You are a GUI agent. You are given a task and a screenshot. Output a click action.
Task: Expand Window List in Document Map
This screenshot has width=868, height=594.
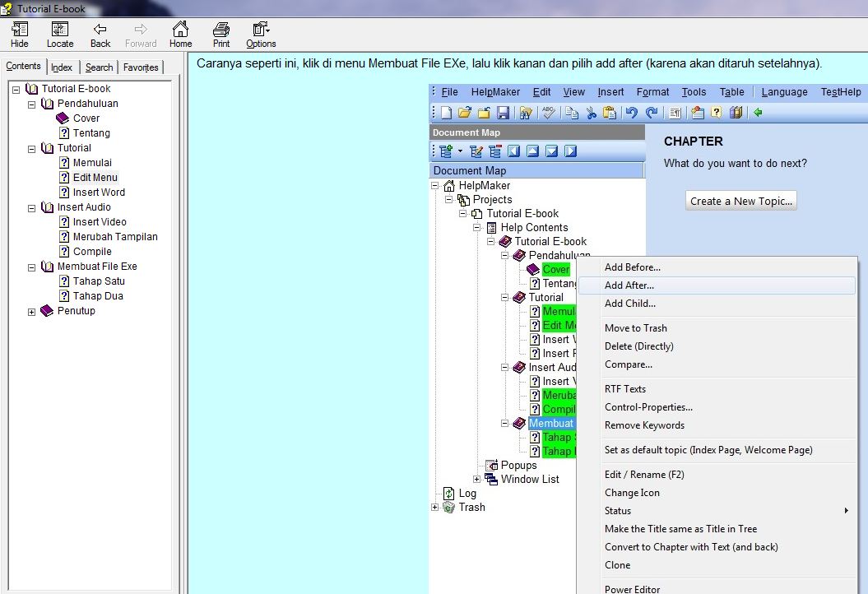476,480
